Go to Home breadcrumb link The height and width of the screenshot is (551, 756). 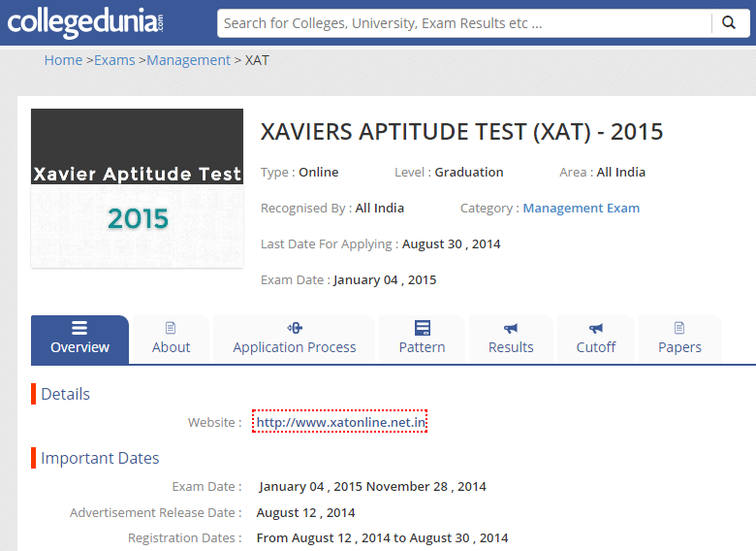click(63, 60)
